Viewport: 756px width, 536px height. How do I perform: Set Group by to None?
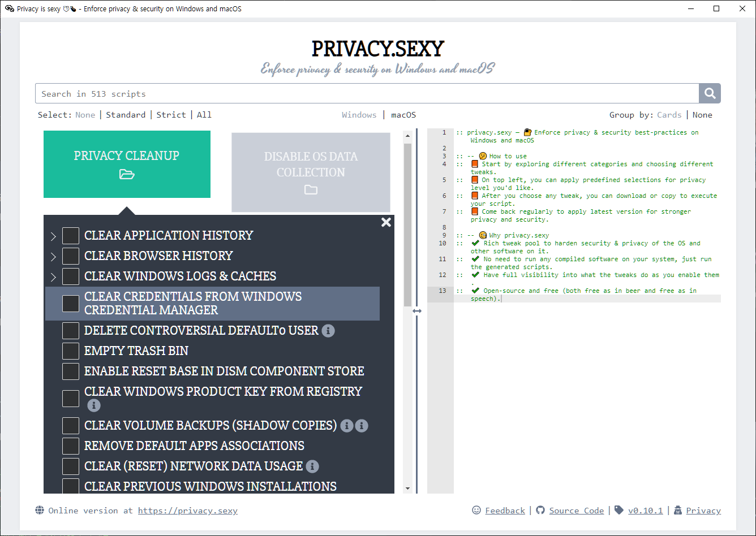pyautogui.click(x=702, y=115)
